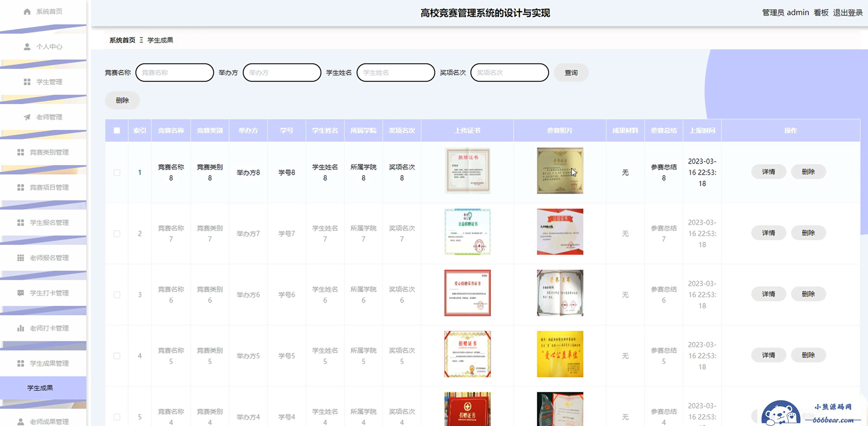Expand 老师报名管理 menu
Viewport: 868px width, 426px height.
coord(43,258)
